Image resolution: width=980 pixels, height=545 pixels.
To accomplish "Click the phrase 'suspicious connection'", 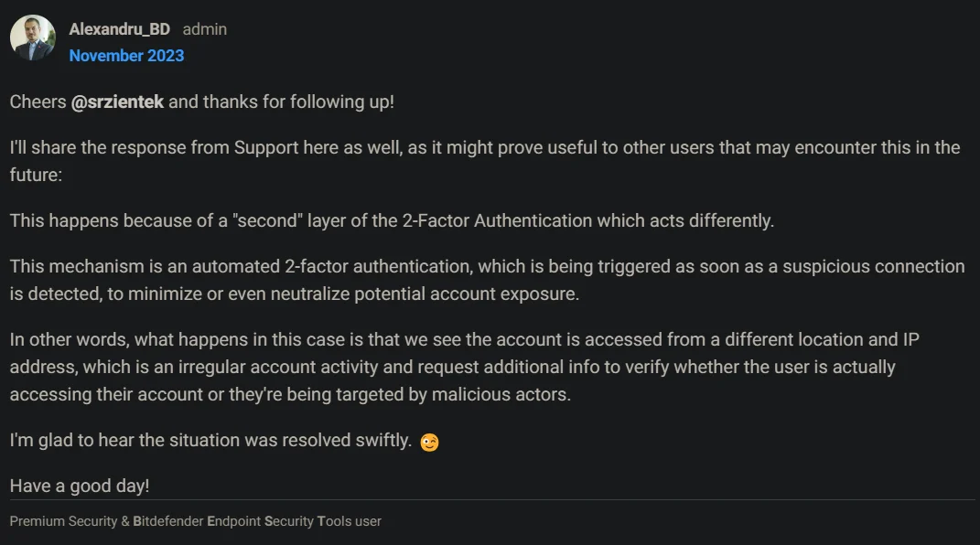I will [874, 267].
